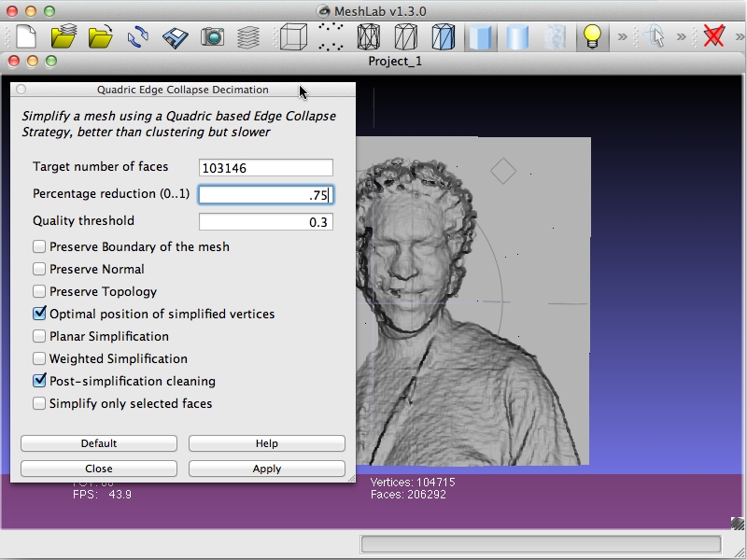The image size is (747, 560).
Task: Click the red X delete icon
Action: [713, 36]
